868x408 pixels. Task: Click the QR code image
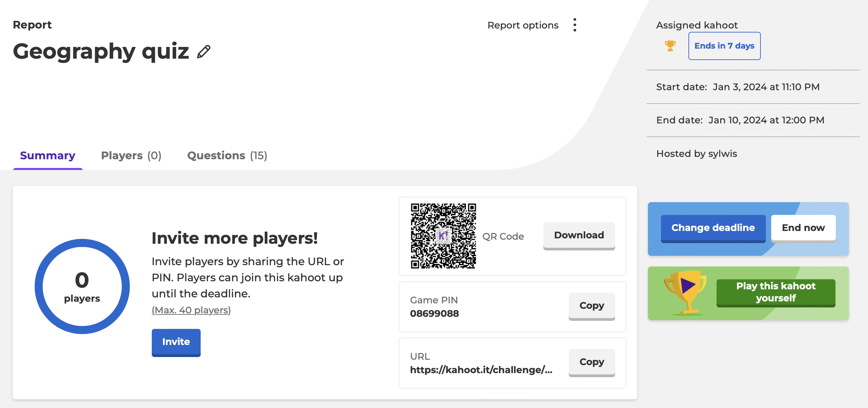point(443,236)
